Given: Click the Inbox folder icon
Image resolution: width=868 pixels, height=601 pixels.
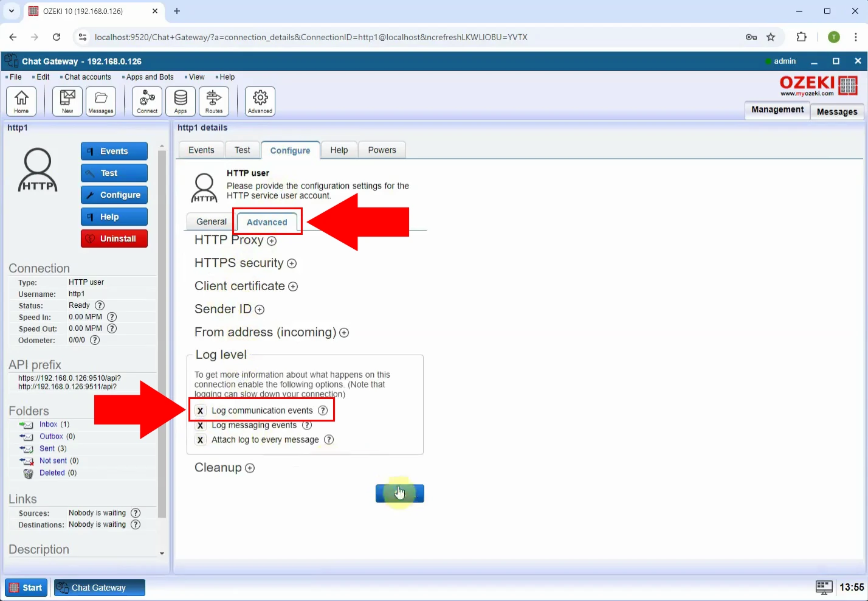Looking at the screenshot, I should (26, 425).
